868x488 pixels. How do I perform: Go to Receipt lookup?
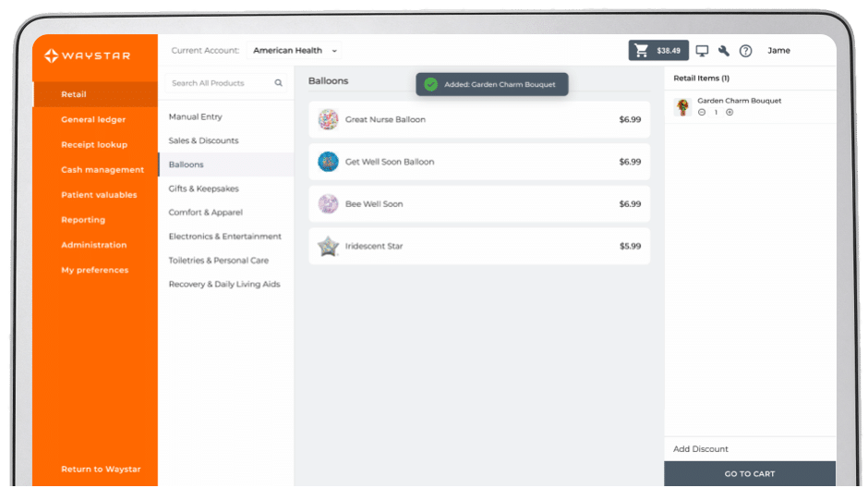pyautogui.click(x=94, y=144)
